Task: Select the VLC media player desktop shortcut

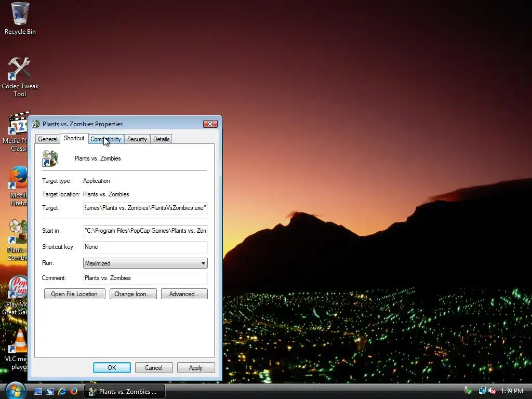Action: pos(16,350)
